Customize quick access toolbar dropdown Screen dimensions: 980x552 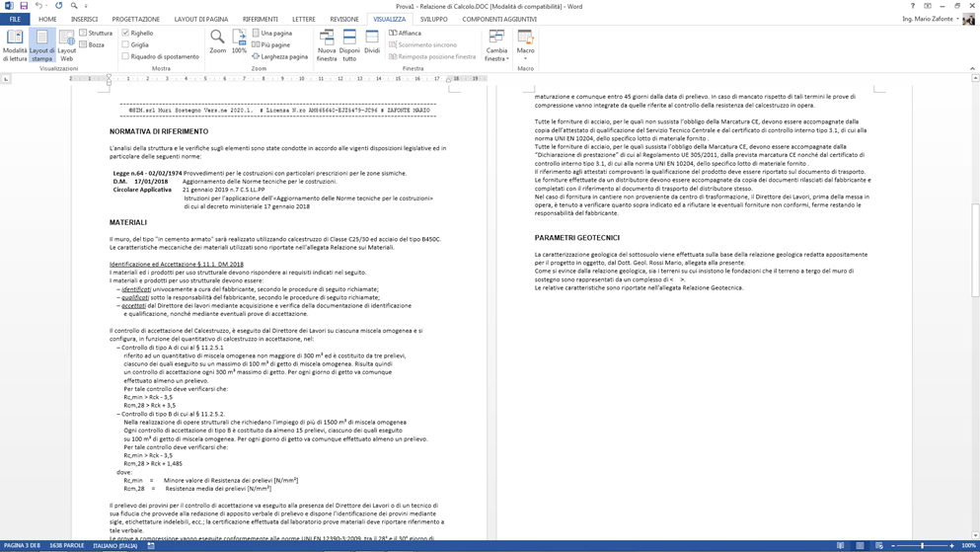[86, 6]
